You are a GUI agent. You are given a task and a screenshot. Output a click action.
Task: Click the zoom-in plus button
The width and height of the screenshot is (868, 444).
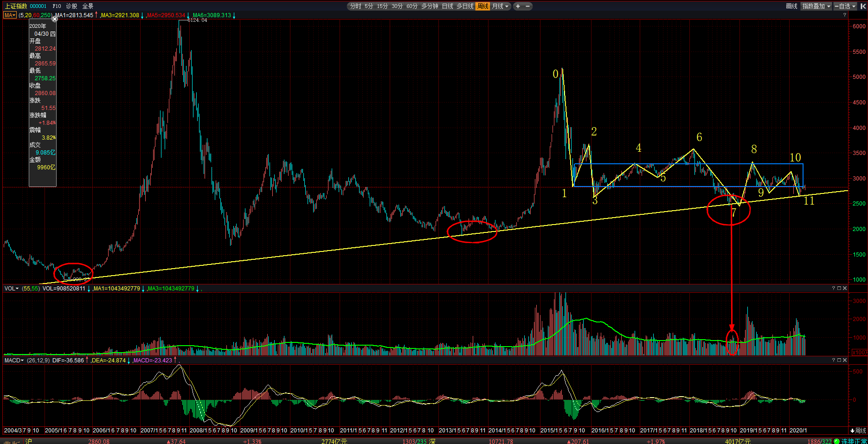coord(518,6)
